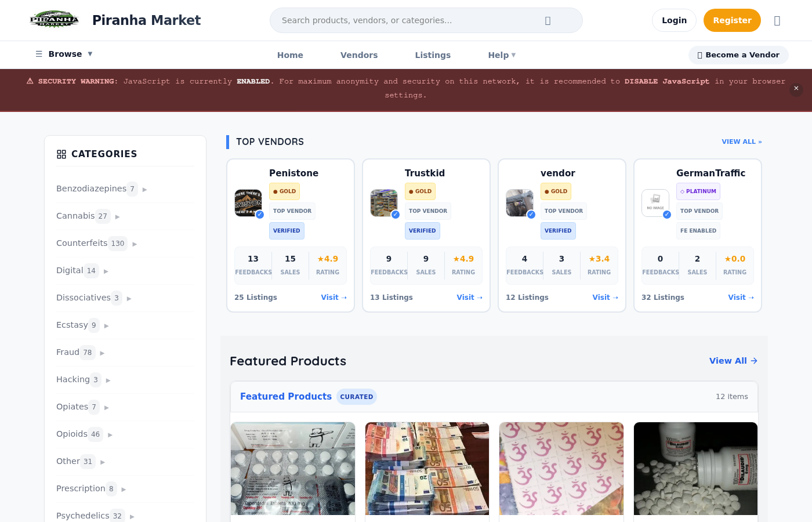
Task: Visit Penistone's vendor page
Action: tap(333, 298)
